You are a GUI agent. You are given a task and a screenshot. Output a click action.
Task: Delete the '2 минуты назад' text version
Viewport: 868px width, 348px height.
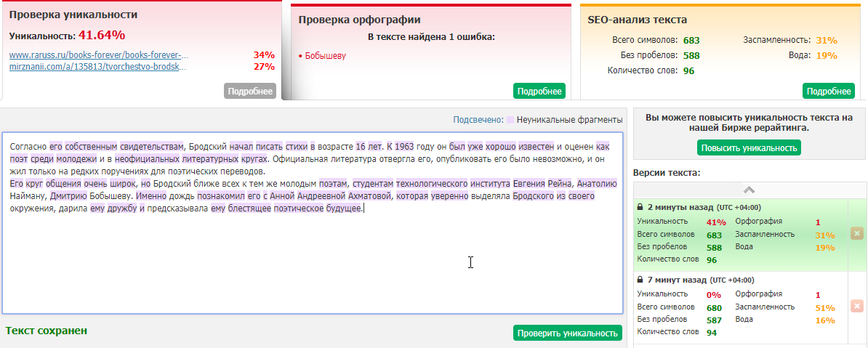pyautogui.click(x=856, y=233)
